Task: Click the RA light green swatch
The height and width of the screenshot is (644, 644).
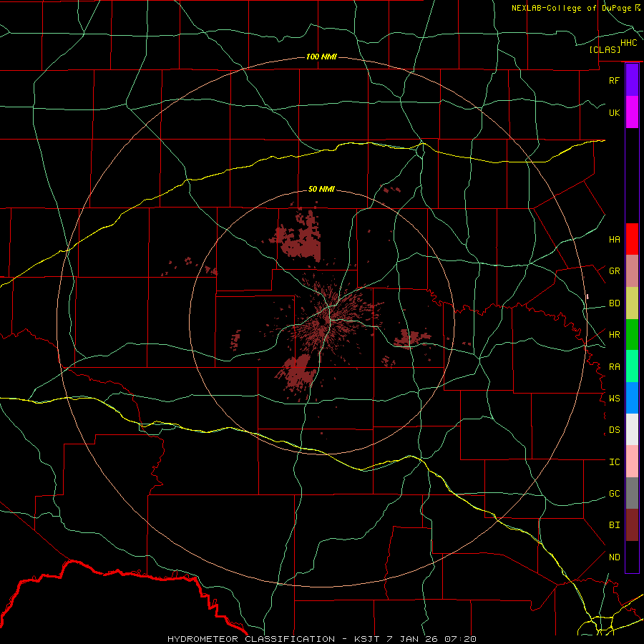Action: [632, 366]
